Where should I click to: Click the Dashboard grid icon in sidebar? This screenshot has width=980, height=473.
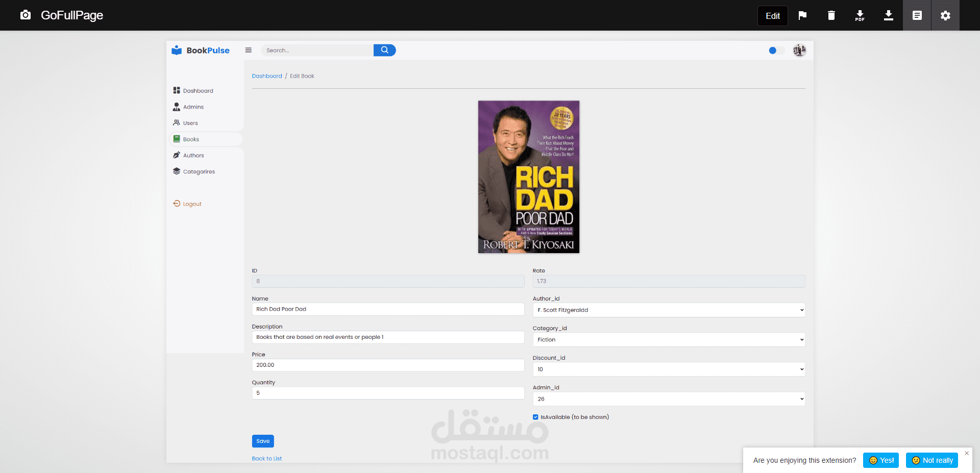(x=177, y=90)
